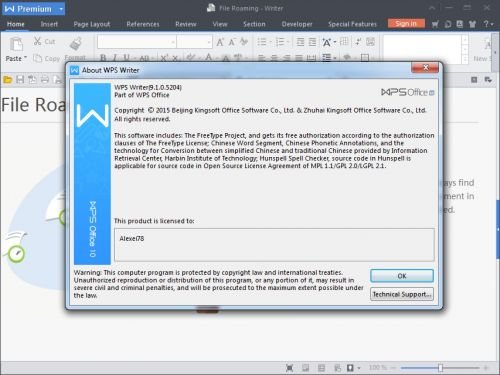Click the Web Layout view icon in status bar
The width and height of the screenshot is (500, 375).
pyautogui.click(x=337, y=368)
